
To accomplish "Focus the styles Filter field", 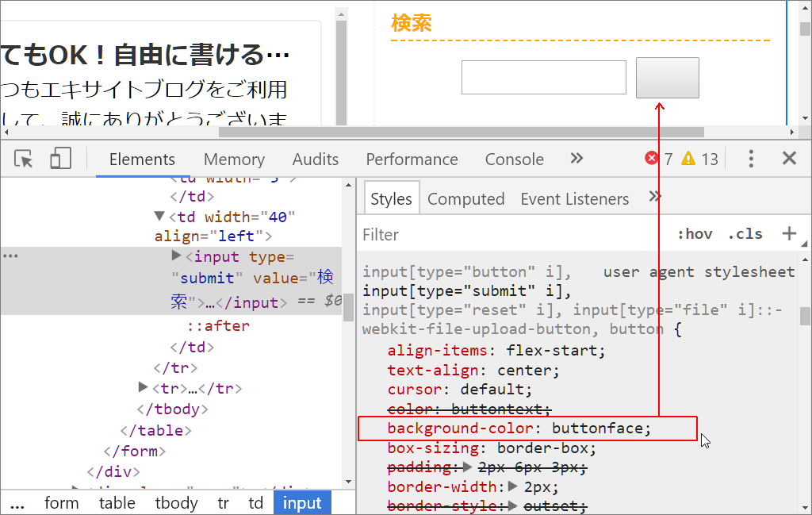I will point(513,235).
